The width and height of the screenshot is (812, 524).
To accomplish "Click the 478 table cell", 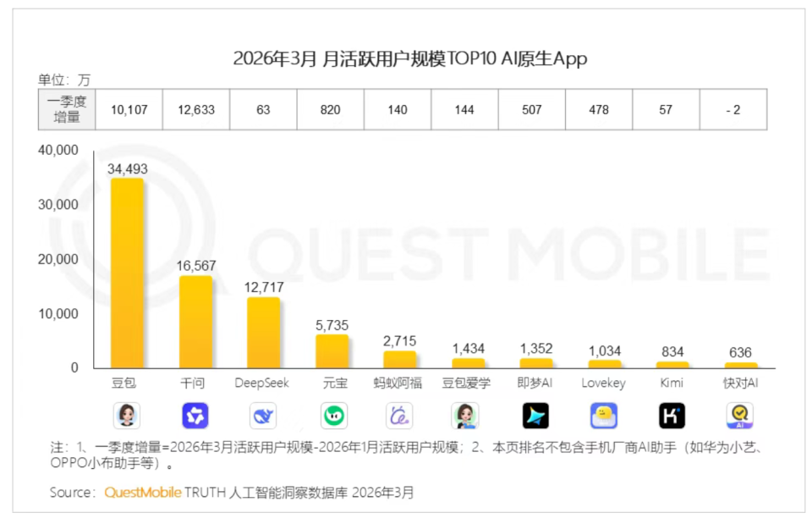I will coord(599,109).
